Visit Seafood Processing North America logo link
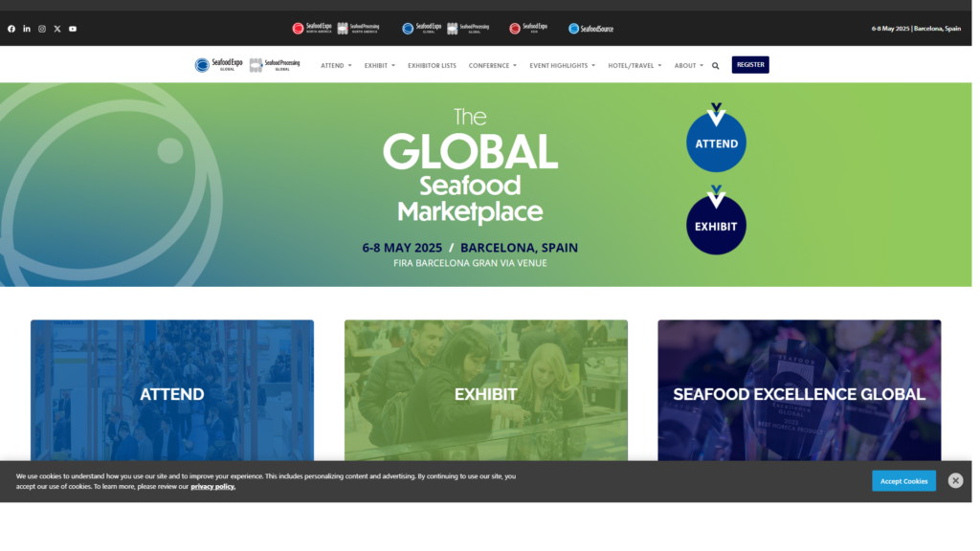The width and height of the screenshot is (980, 551). point(359,28)
